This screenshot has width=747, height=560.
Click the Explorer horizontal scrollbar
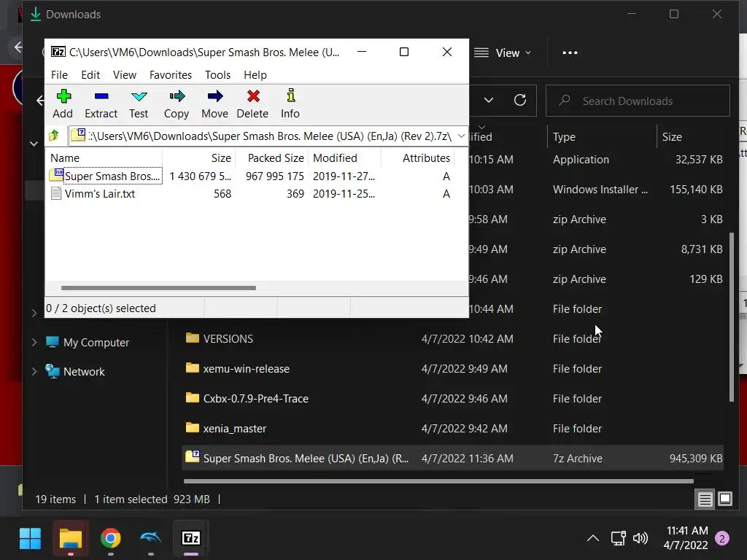click(438, 481)
